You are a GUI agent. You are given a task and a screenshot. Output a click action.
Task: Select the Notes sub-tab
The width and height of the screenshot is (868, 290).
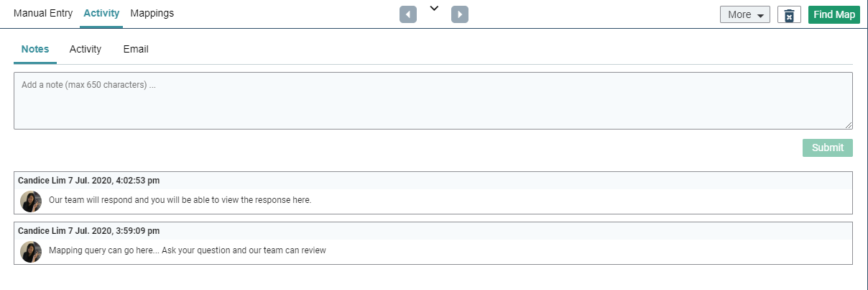(x=35, y=50)
